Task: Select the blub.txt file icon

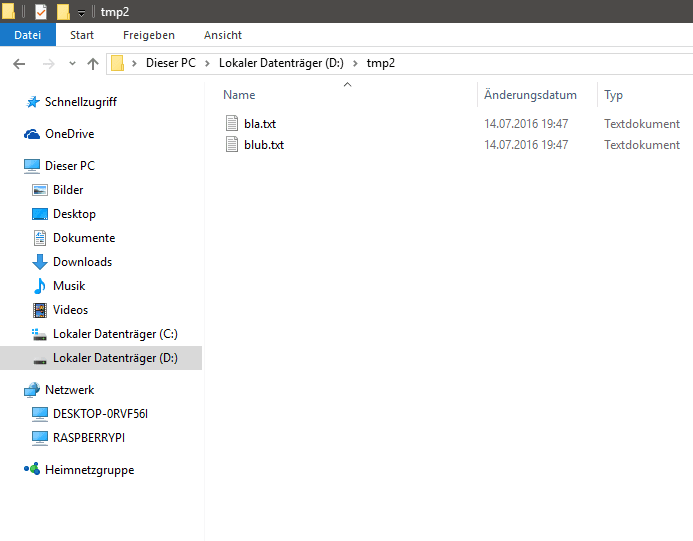Action: 232,145
